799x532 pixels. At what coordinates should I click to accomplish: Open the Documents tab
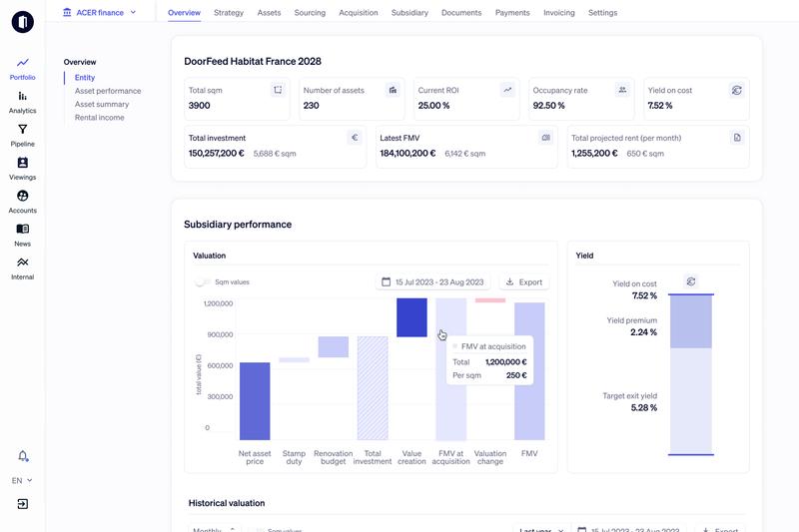click(x=461, y=13)
